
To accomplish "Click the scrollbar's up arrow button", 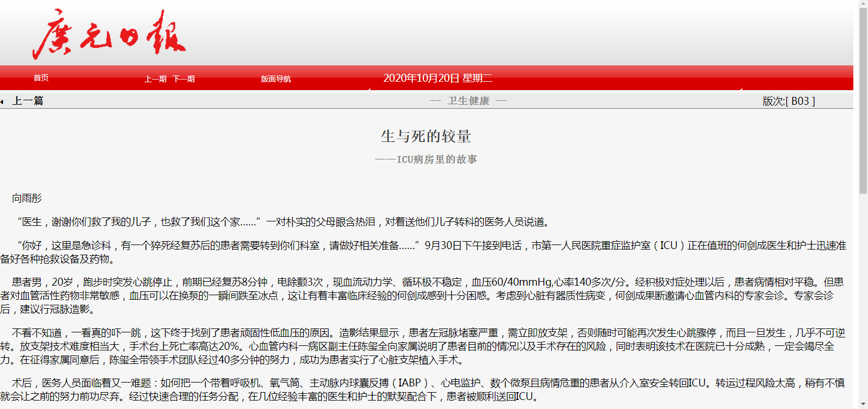I will tap(863, 4).
